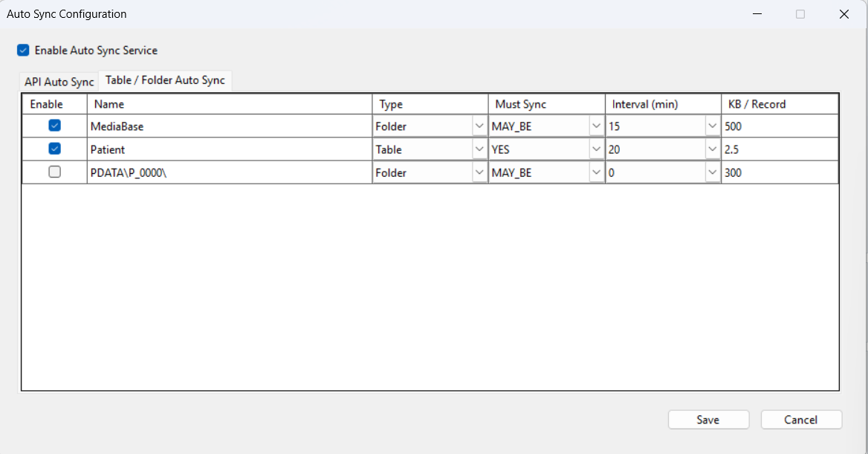Switch to the API Auto Sync tab

click(x=59, y=82)
